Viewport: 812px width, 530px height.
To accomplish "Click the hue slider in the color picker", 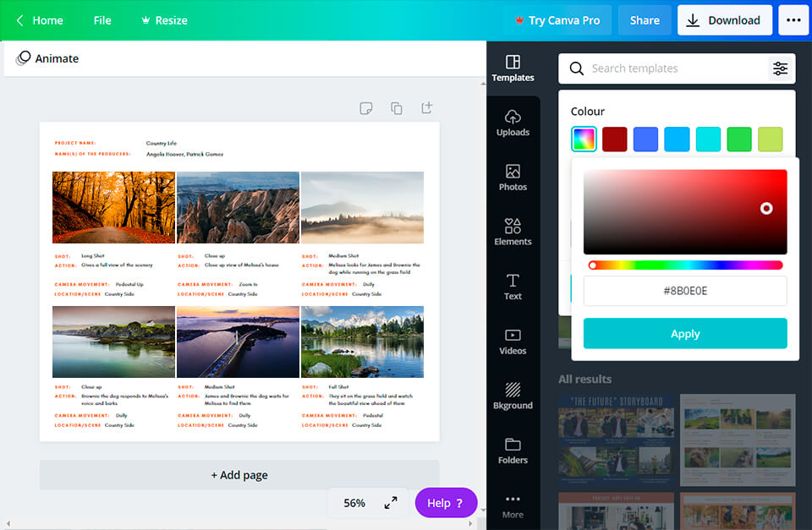I will pos(685,265).
